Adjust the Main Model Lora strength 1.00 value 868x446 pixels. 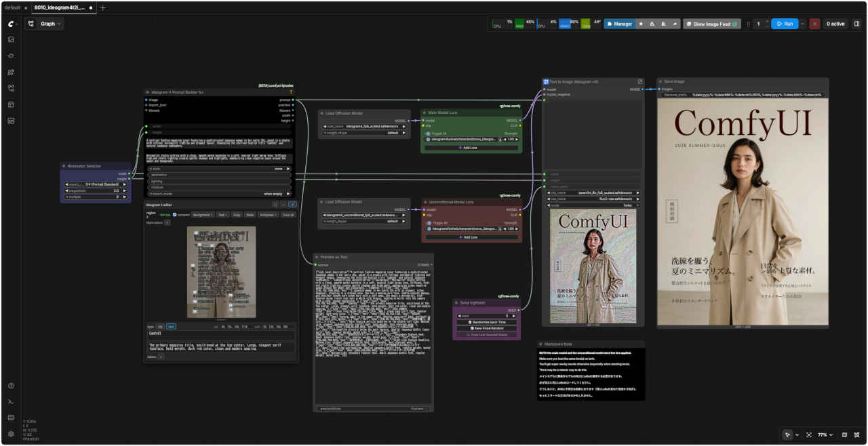(511, 139)
